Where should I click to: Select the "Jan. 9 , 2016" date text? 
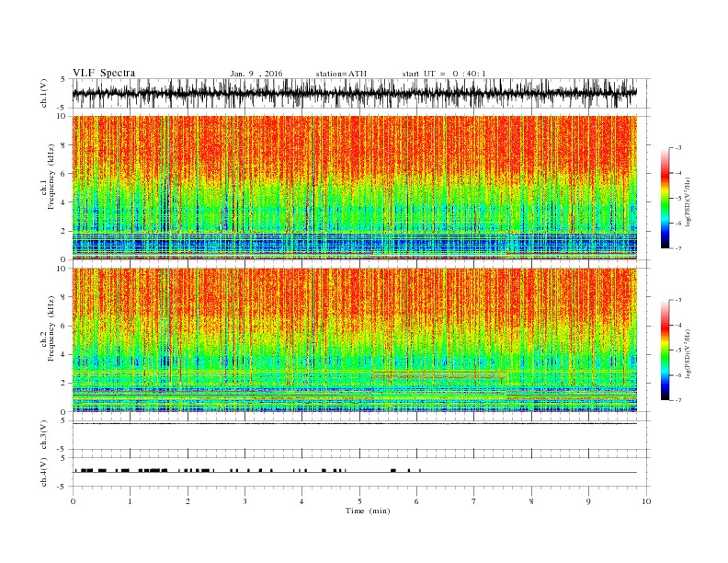(256, 74)
